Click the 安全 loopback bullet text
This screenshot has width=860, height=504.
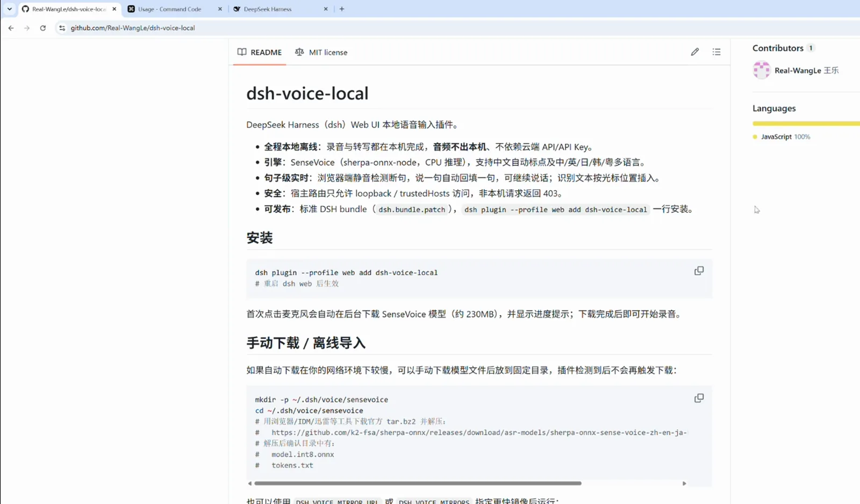(x=413, y=193)
